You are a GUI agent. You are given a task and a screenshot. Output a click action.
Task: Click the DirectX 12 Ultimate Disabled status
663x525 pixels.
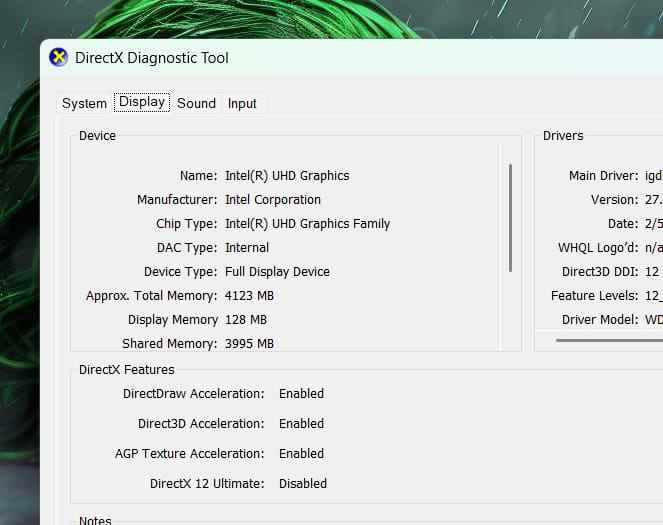pos(303,484)
